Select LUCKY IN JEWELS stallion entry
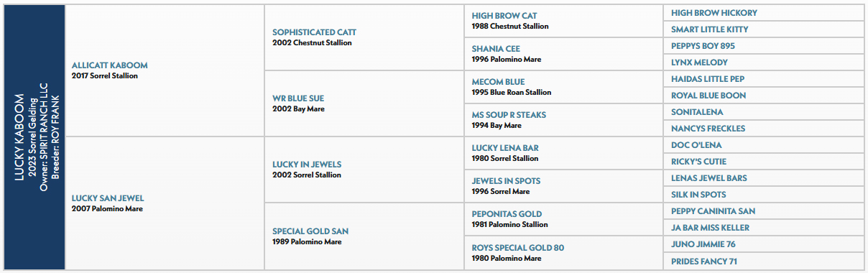Screen dimensions: 868x273 tap(307, 165)
